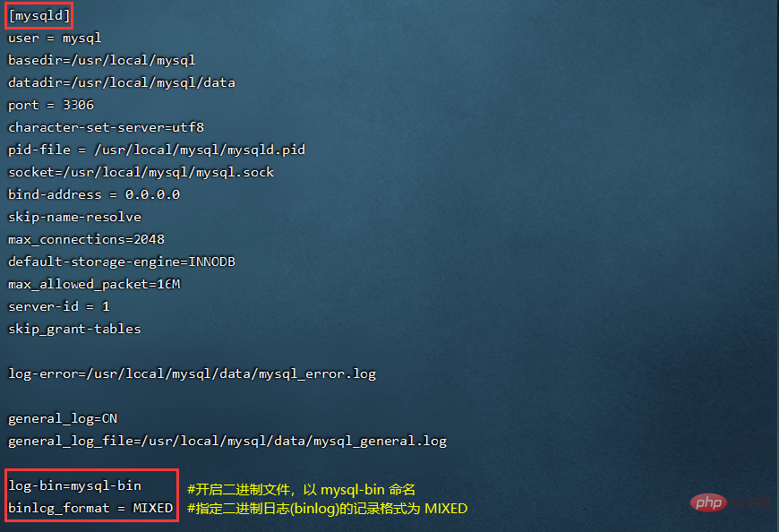Click the log-bin=mysql-bin line
The width and height of the screenshot is (779, 532).
74,485
